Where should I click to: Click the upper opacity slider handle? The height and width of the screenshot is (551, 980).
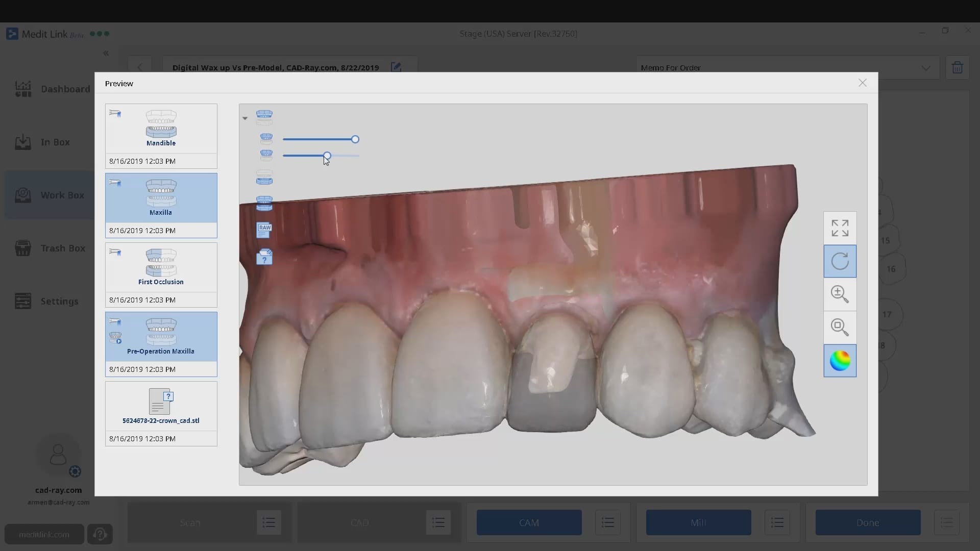tap(355, 139)
